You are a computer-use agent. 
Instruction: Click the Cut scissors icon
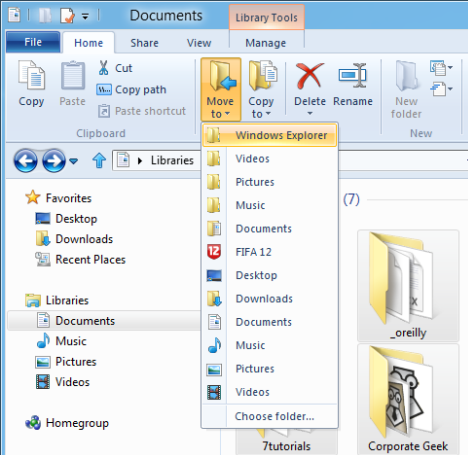pyautogui.click(x=104, y=68)
